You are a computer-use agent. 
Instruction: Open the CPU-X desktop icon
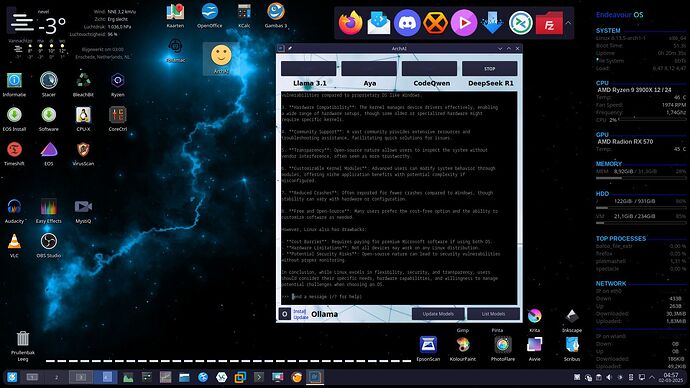pos(83,119)
